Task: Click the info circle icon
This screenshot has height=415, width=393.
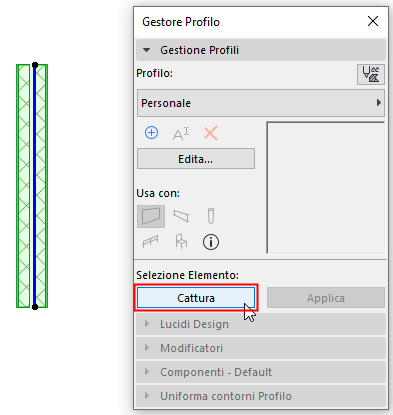Action: 211,242
